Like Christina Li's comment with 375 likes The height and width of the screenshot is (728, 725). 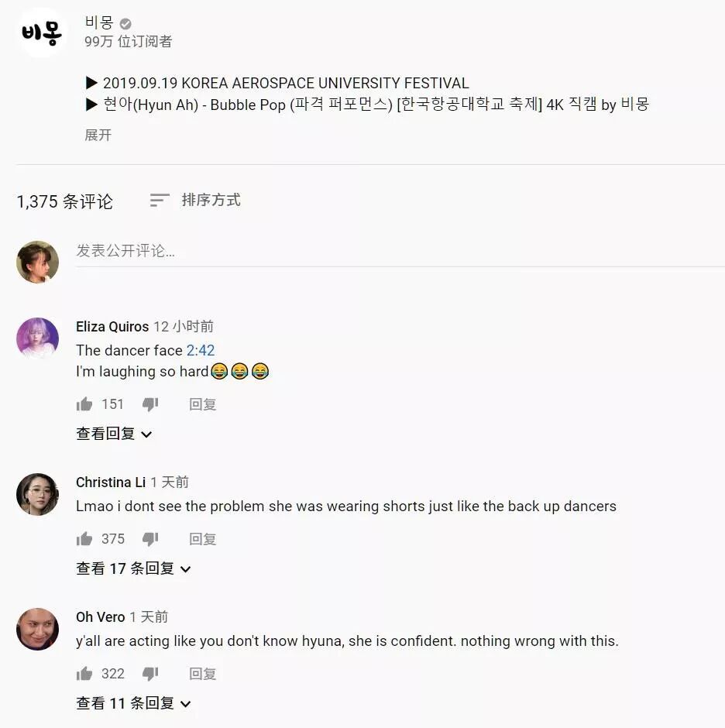click(x=84, y=539)
